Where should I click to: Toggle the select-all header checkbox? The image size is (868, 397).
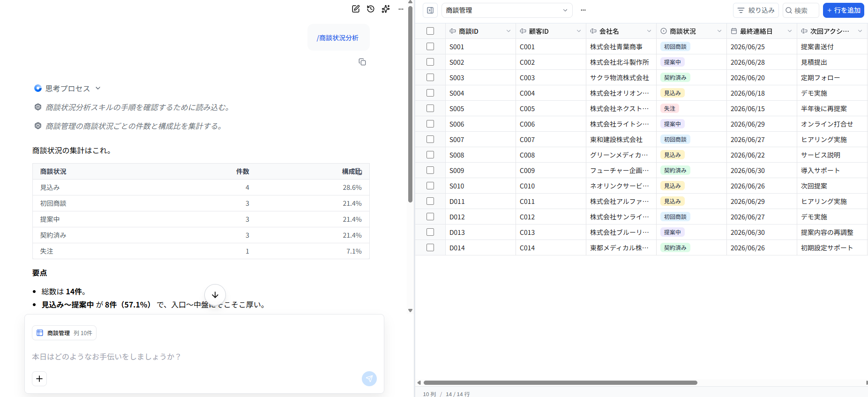tap(430, 31)
